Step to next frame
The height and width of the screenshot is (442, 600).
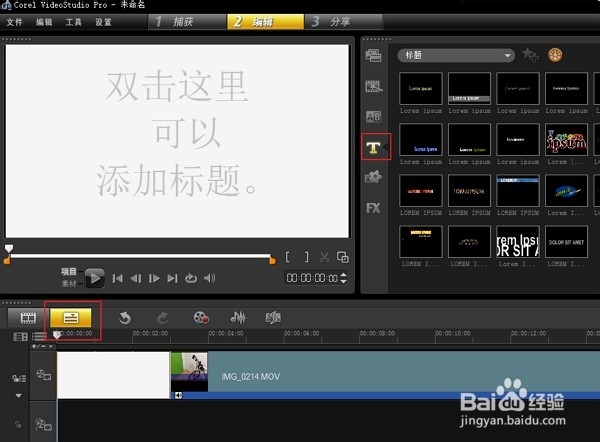pos(154,278)
